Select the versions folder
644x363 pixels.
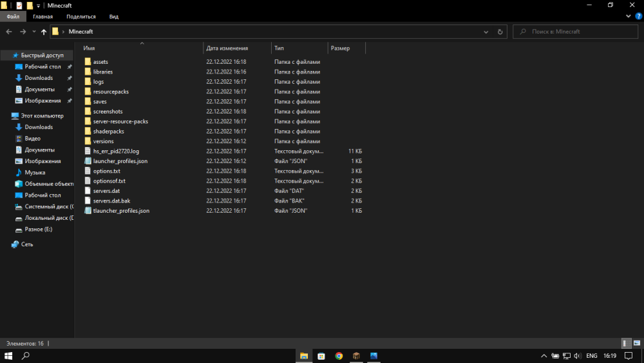[x=103, y=141]
